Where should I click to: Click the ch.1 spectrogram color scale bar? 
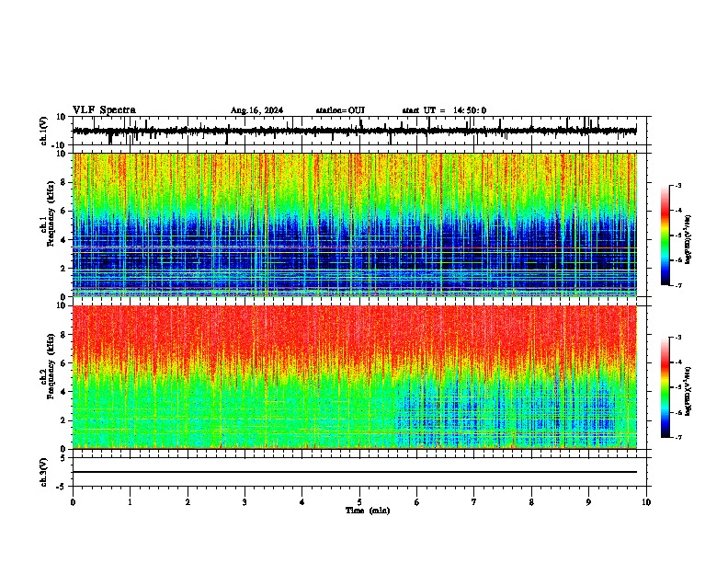(665, 236)
